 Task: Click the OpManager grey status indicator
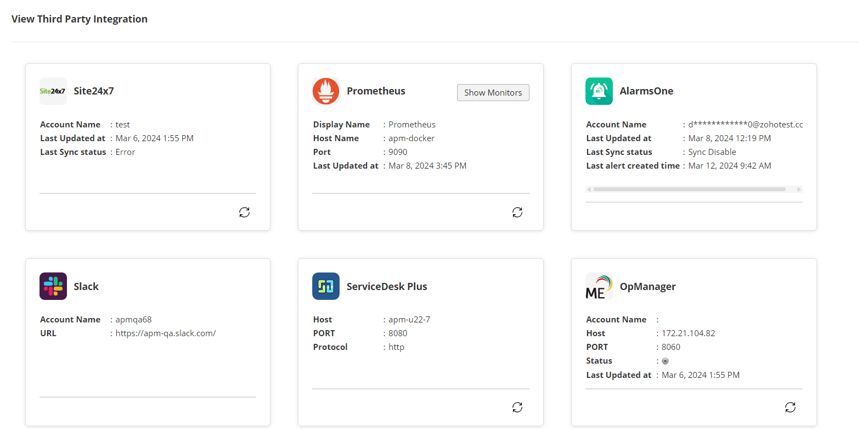click(665, 361)
